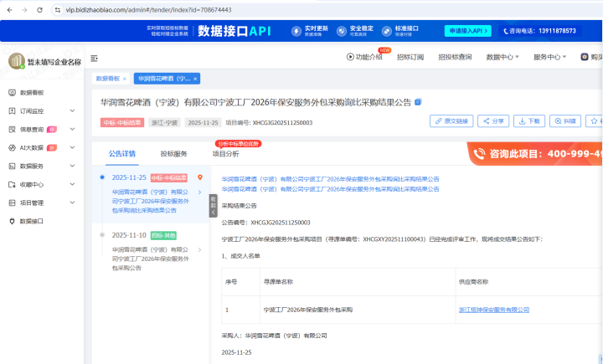This screenshot has width=603, height=364.
Task: Open 招投标查询 in top navigation
Action: tap(455, 57)
